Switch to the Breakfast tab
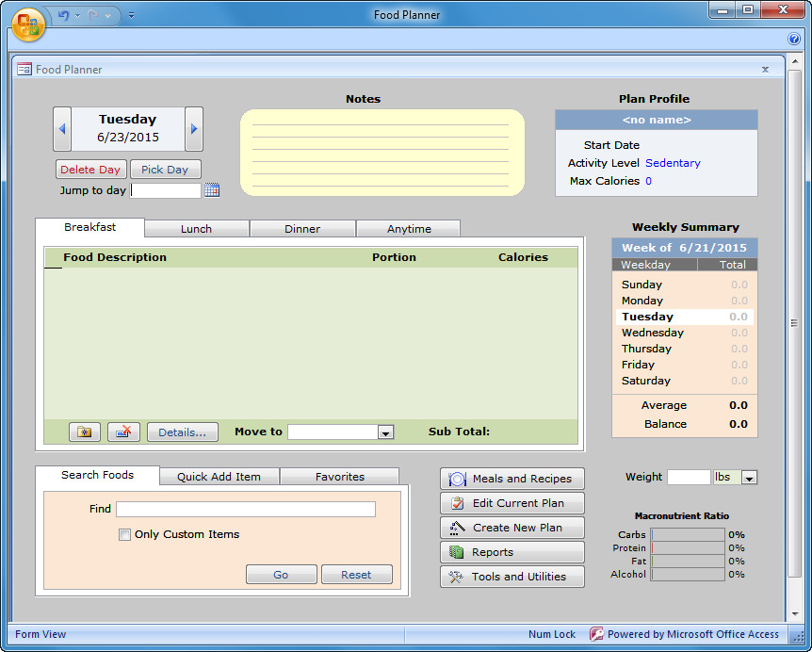 pyautogui.click(x=89, y=227)
